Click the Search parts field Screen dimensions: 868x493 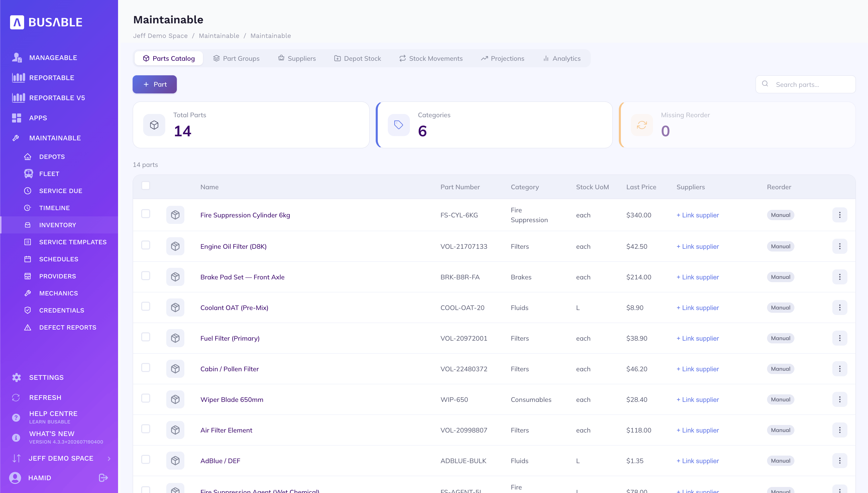click(x=805, y=85)
